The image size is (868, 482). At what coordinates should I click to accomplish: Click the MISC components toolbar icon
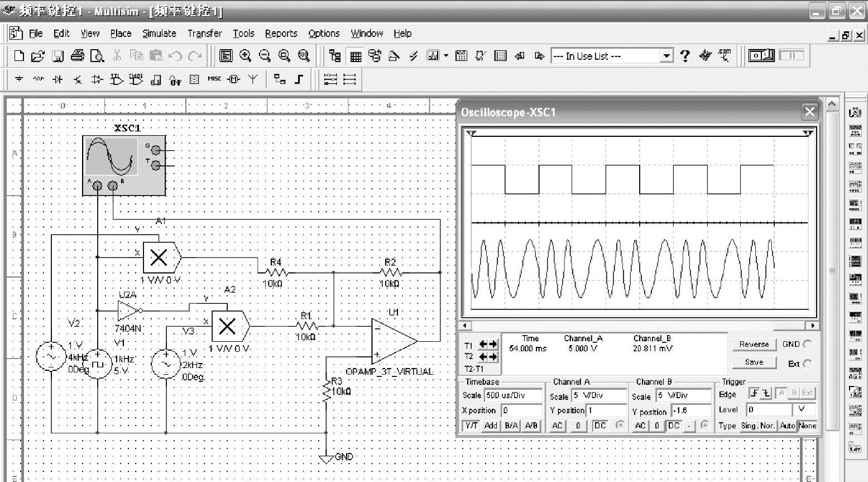[x=214, y=79]
